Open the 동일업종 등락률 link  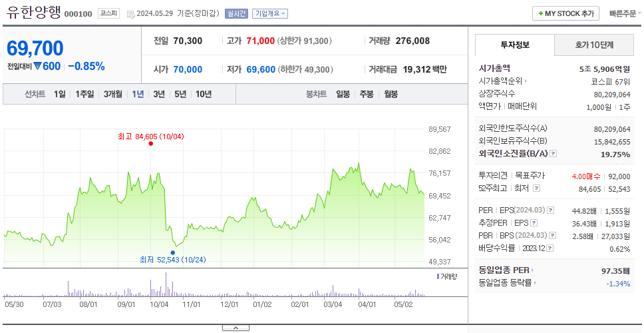click(x=505, y=283)
